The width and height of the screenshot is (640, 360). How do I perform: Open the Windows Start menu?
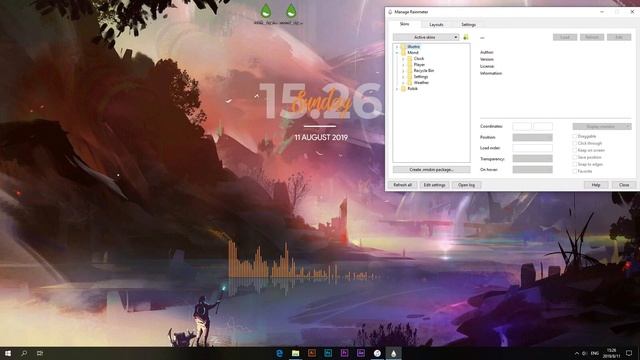[x=8, y=353]
